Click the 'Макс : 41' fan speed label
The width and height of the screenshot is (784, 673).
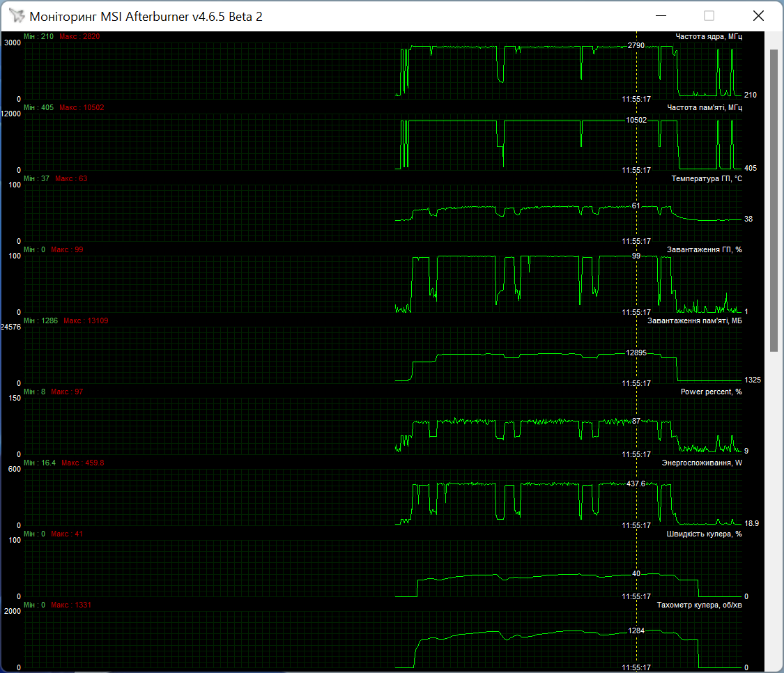click(67, 534)
